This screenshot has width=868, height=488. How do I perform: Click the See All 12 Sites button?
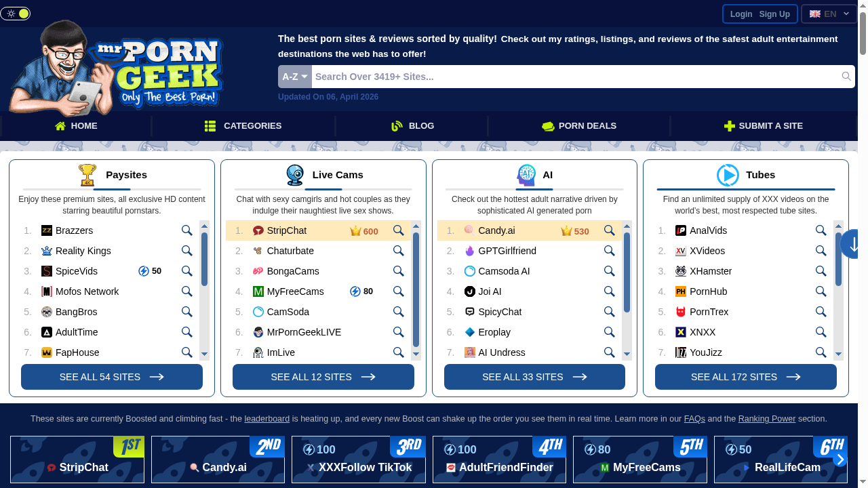pos(323,377)
